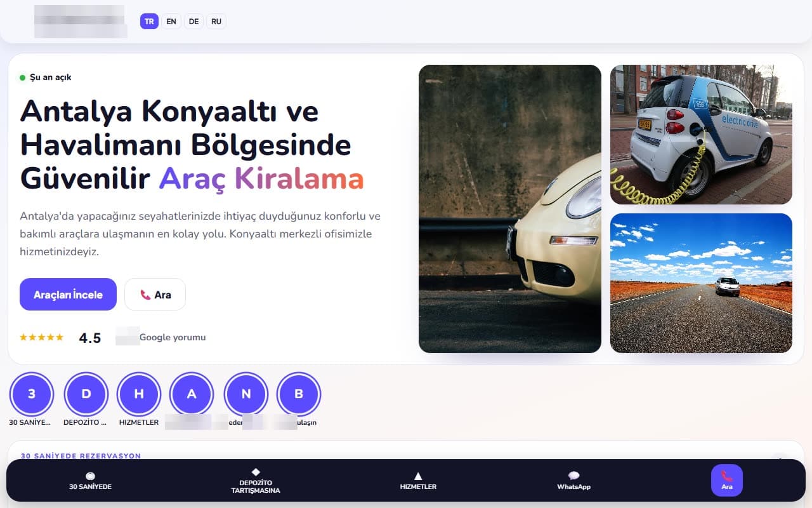812x508 pixels.
Task: Click the "Şu an açık" status label
Action: tap(50, 77)
